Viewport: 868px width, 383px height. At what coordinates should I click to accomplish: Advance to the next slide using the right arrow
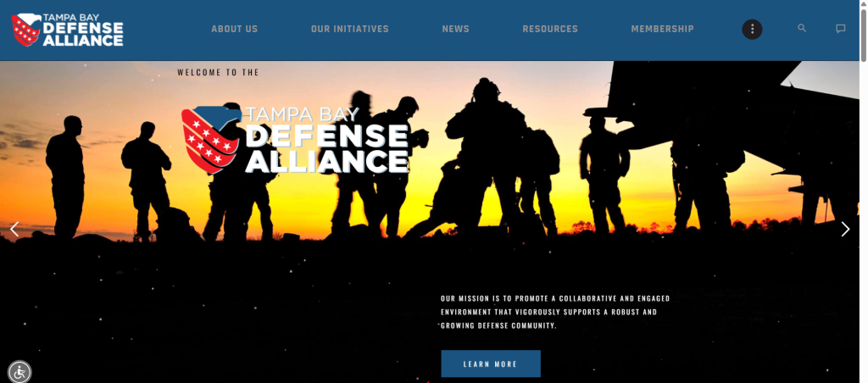tap(844, 229)
